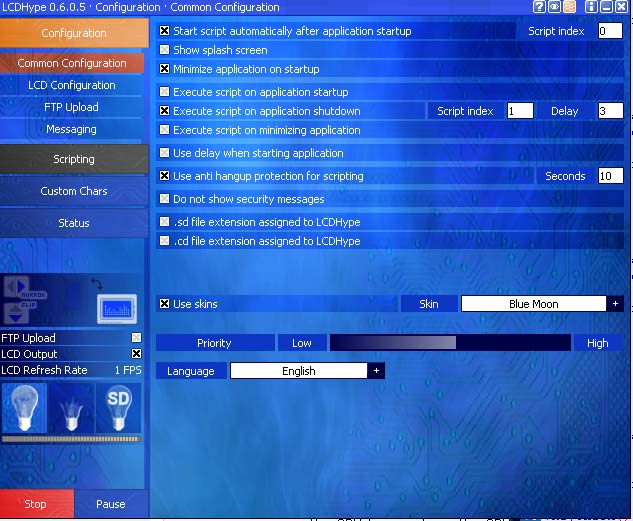Open the info 'i' icon in title bar

(591, 7)
